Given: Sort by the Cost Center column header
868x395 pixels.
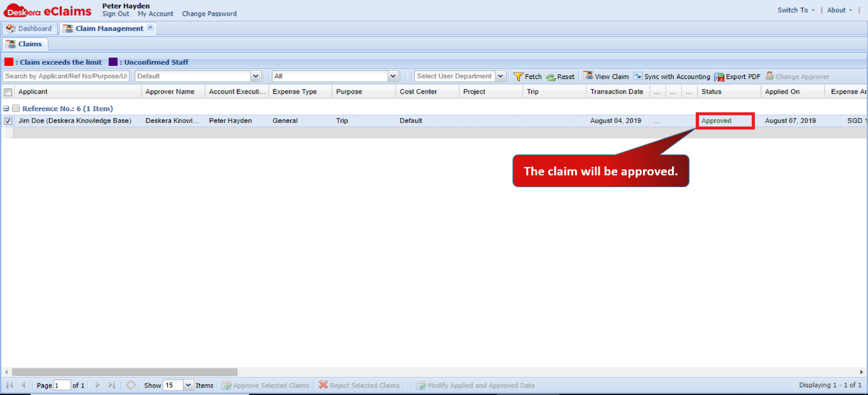Looking at the screenshot, I should pyautogui.click(x=427, y=92).
